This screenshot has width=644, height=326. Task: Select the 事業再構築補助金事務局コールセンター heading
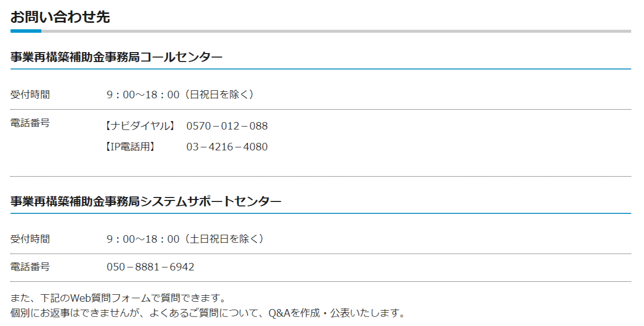117,57
